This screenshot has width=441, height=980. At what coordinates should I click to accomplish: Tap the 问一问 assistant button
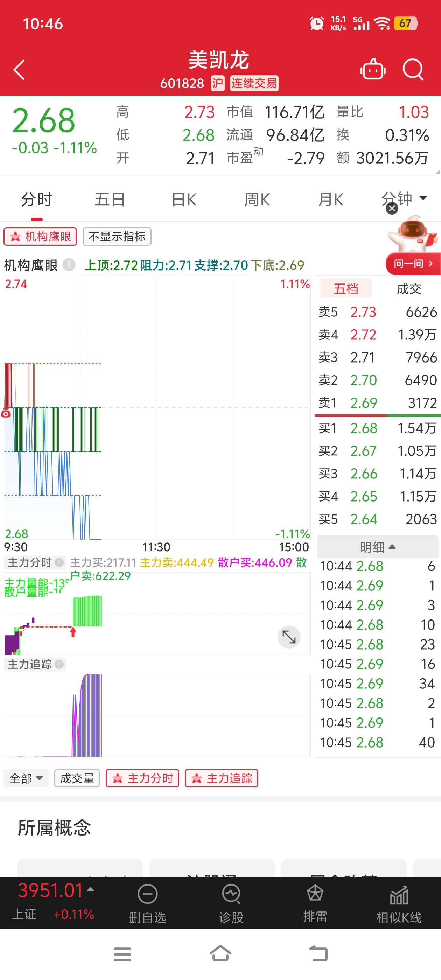pos(413,264)
